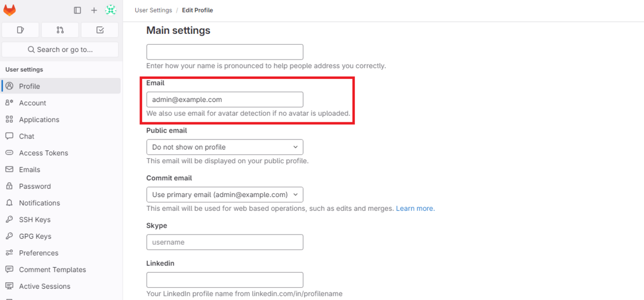
Task: Open Account in sidebar
Action: click(32, 103)
